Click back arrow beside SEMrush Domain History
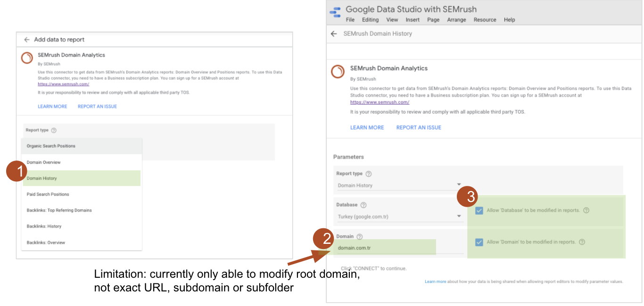Image resolution: width=644 pixels, height=306 pixels. click(334, 34)
